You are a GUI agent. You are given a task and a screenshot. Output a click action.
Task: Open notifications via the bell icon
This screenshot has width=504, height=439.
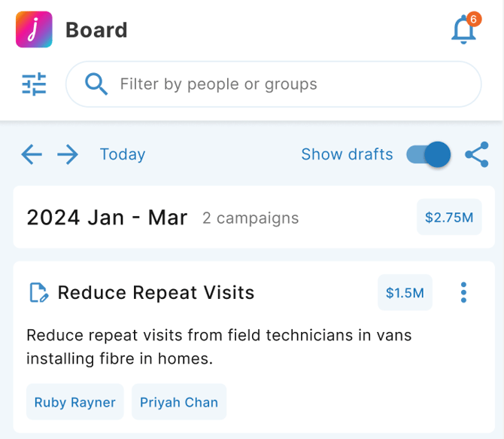463,31
